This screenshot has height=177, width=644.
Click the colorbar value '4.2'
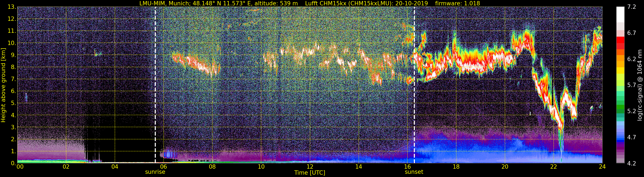[x=632, y=163]
